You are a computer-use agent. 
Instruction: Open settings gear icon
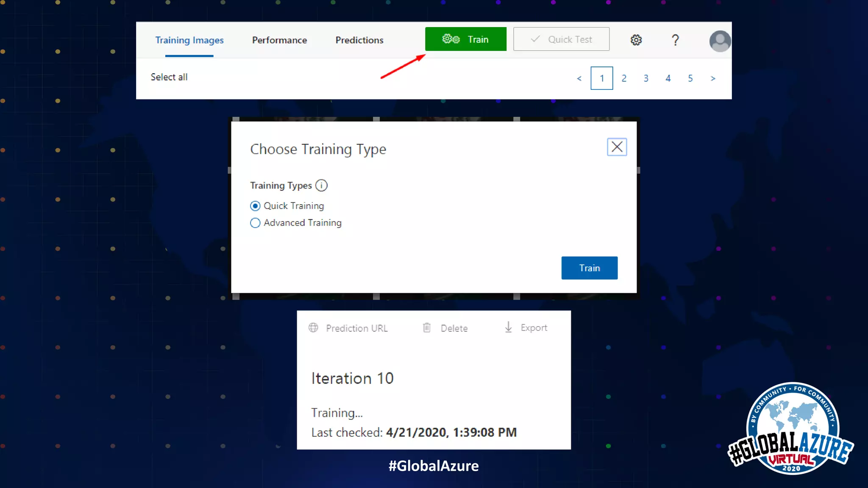(636, 40)
